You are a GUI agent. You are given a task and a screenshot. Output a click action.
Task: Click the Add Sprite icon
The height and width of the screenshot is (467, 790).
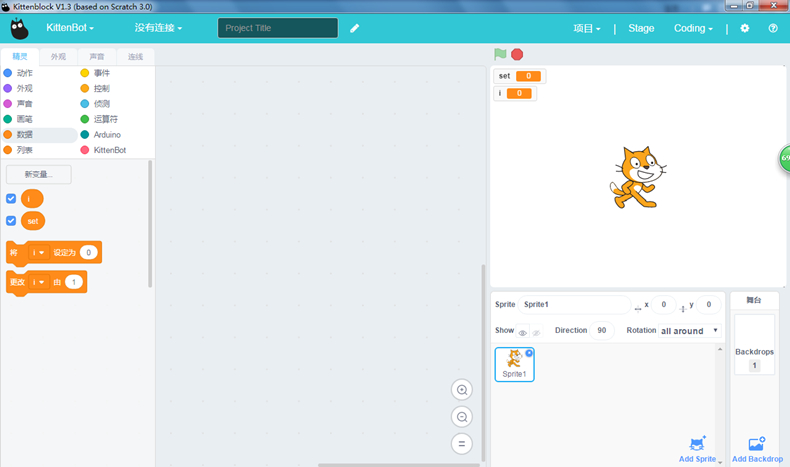[x=697, y=444]
